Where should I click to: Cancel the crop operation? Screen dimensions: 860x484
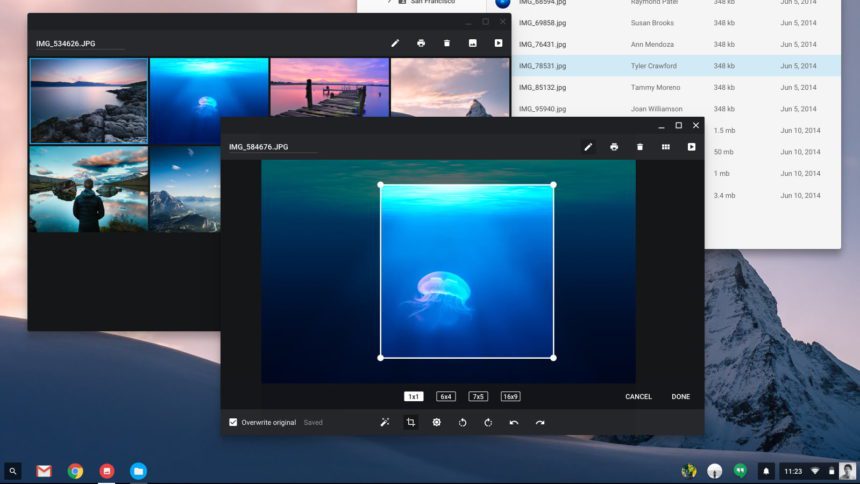(638, 396)
